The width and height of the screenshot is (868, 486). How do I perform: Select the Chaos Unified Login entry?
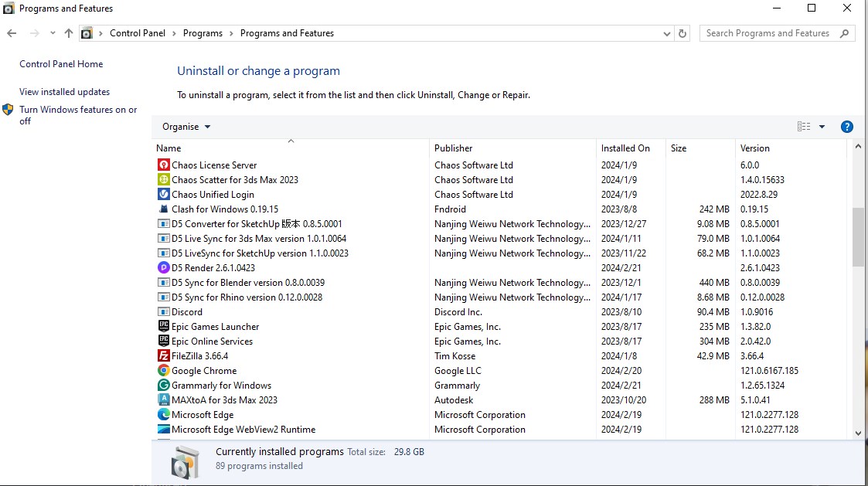(213, 194)
